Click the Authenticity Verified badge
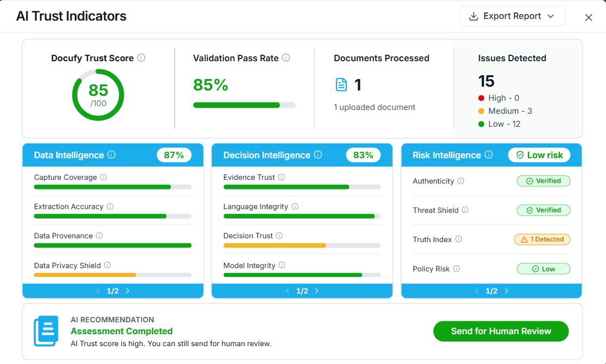This screenshot has width=606, height=364. click(x=543, y=181)
